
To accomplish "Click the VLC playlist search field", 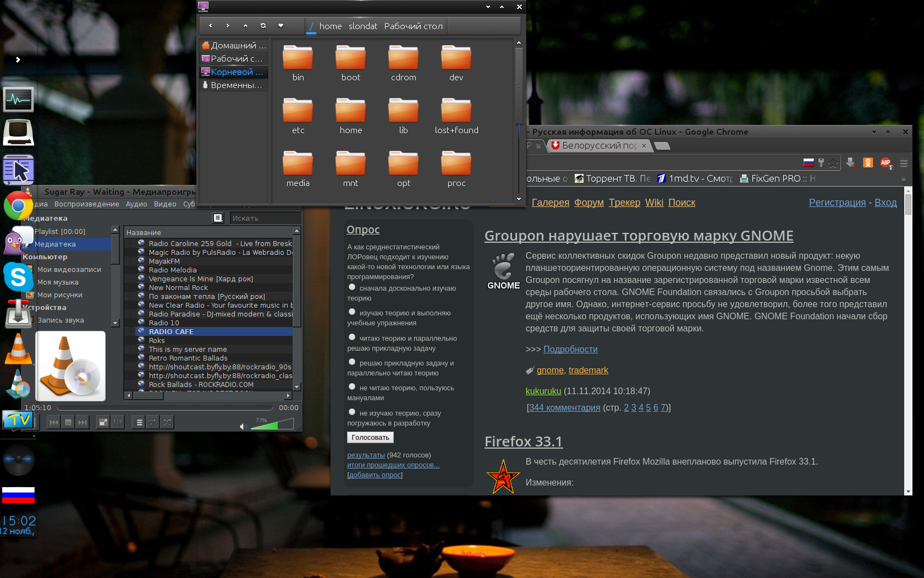I will pos(265,218).
